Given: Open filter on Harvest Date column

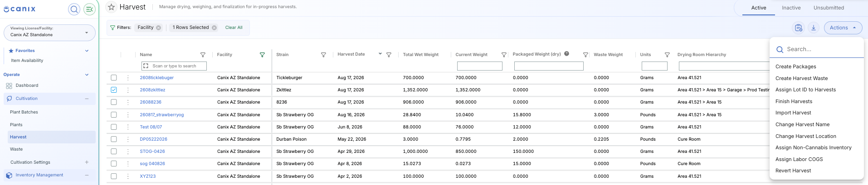Looking at the screenshot, I should (x=389, y=55).
